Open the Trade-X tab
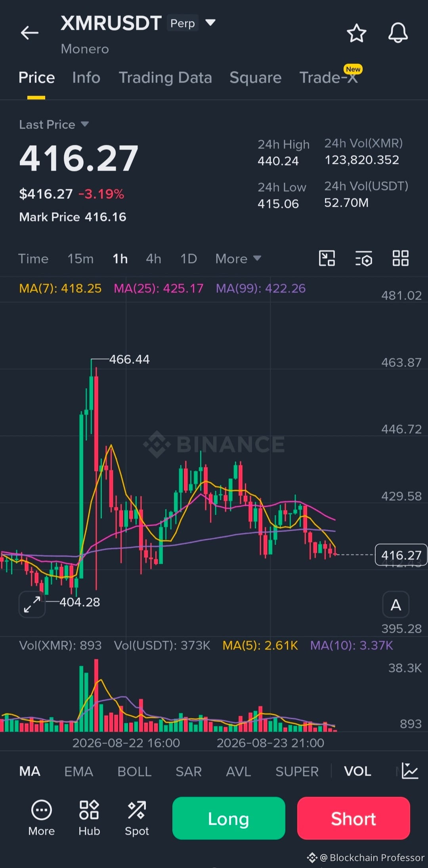This screenshot has height=868, width=428. click(329, 78)
